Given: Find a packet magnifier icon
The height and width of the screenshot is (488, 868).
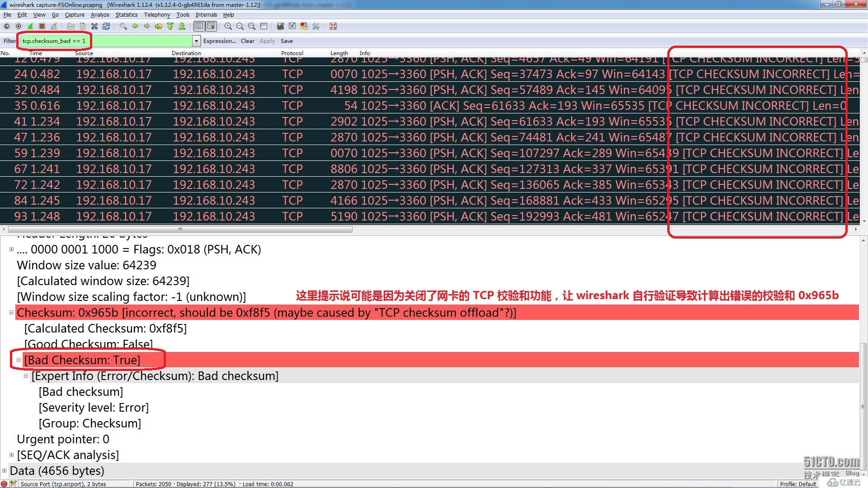Looking at the screenshot, I should click(123, 26).
